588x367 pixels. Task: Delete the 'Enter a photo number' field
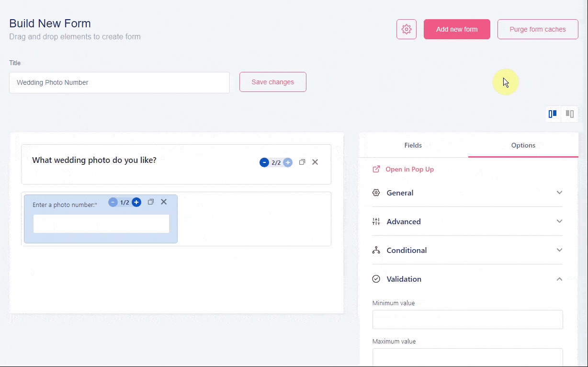click(164, 202)
